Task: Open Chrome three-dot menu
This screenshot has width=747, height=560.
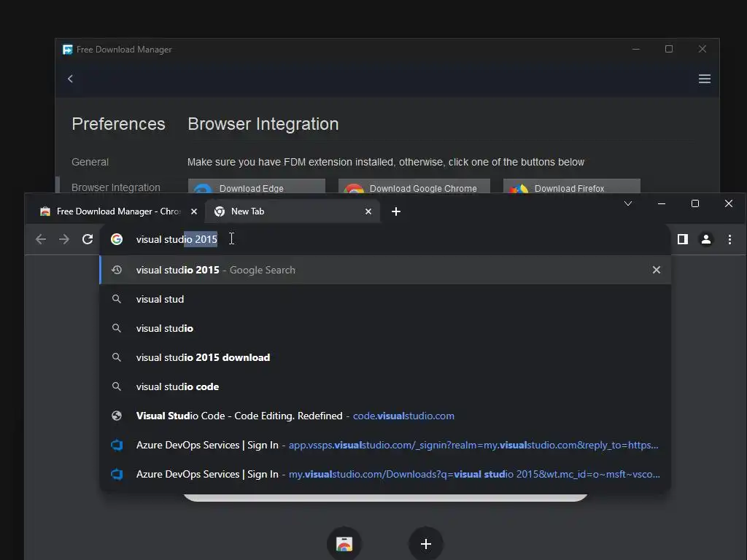Action: pyautogui.click(x=729, y=239)
